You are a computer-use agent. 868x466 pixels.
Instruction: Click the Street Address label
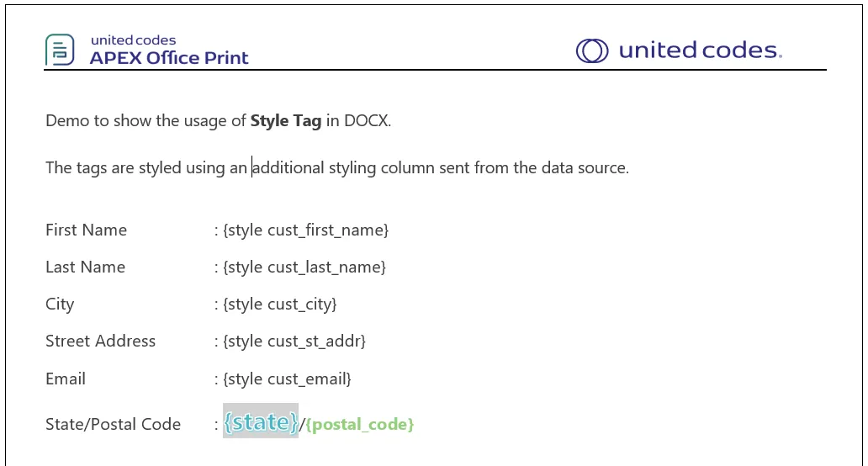pos(100,342)
